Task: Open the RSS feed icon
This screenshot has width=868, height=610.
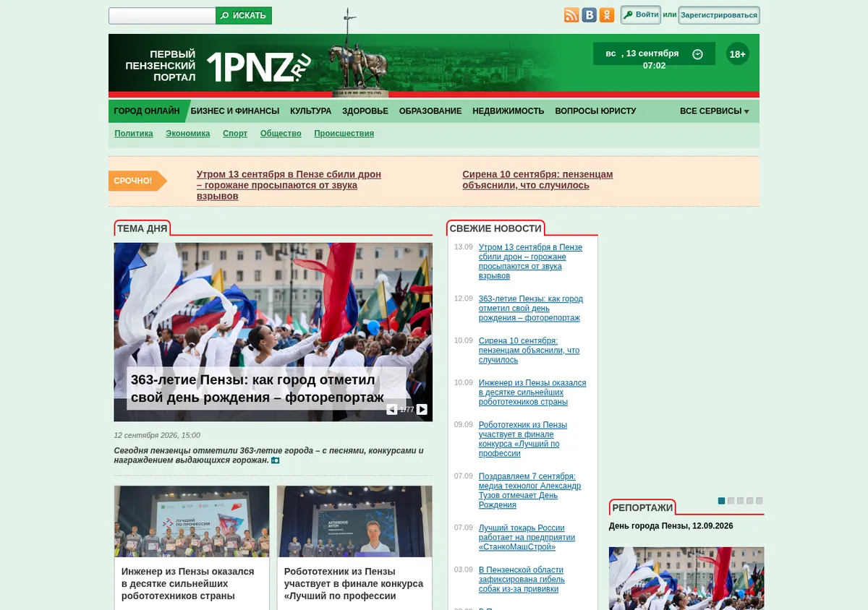Action: (x=571, y=15)
